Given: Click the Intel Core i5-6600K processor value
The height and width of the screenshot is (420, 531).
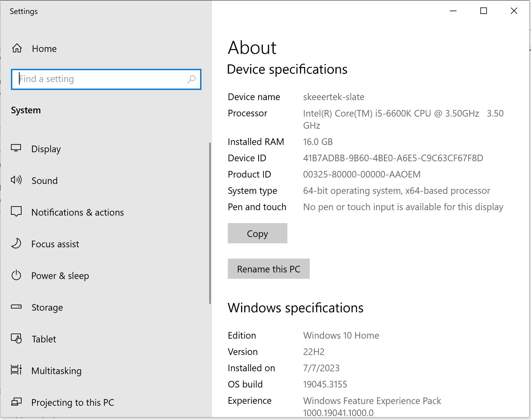Looking at the screenshot, I should (x=403, y=119).
